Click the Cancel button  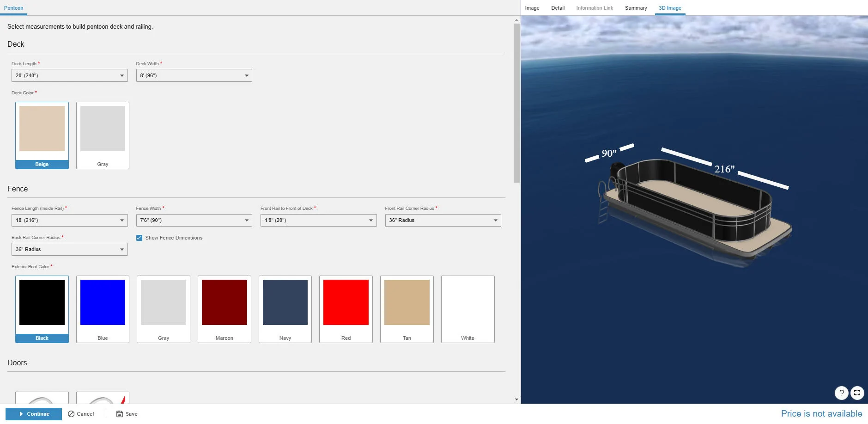(x=81, y=414)
